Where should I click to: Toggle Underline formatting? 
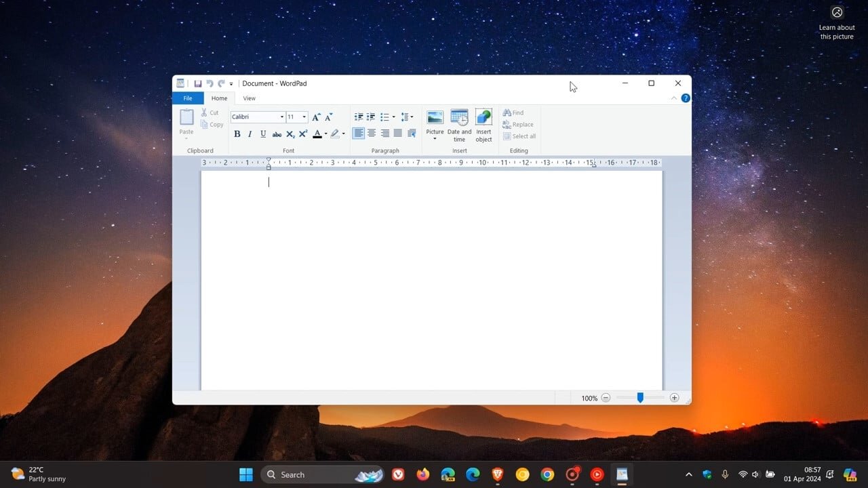263,134
